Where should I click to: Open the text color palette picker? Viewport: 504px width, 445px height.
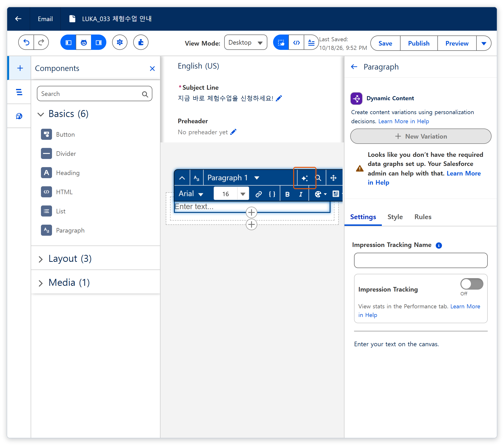click(x=321, y=194)
